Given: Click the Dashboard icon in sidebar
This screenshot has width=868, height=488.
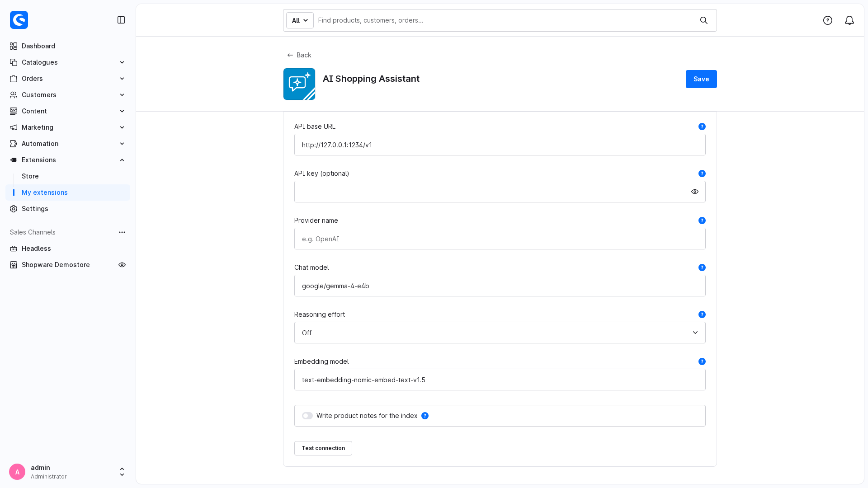Looking at the screenshot, I should (14, 46).
